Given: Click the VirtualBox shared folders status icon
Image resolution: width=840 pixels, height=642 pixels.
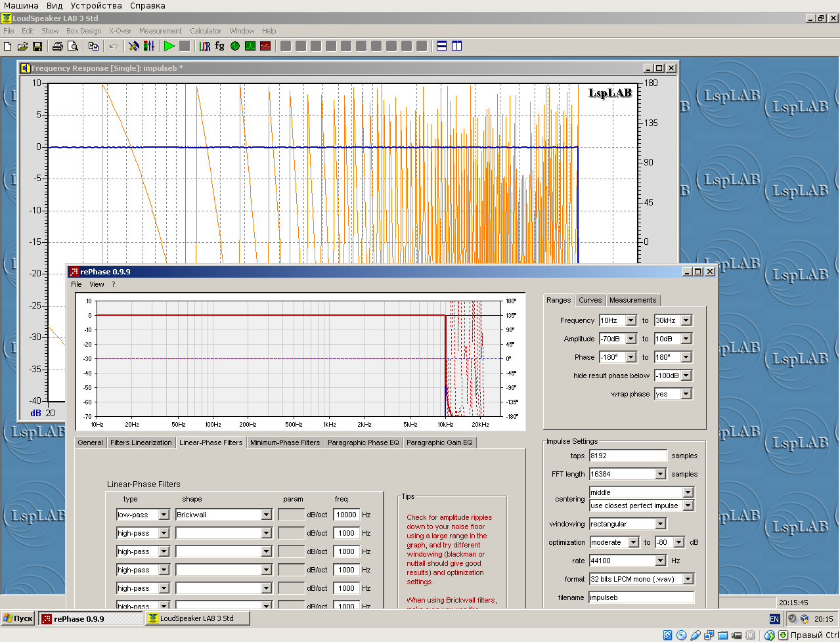Looking at the screenshot, I should click(x=723, y=635).
